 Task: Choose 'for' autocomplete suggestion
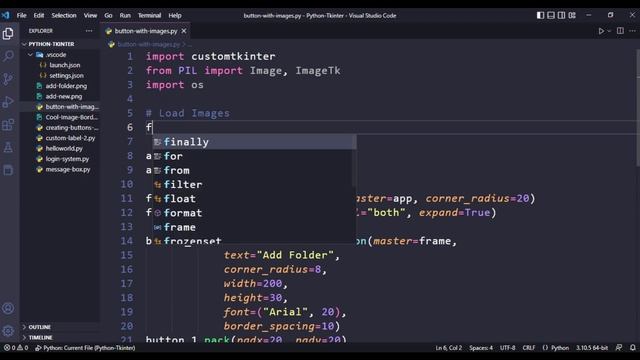[254, 156]
